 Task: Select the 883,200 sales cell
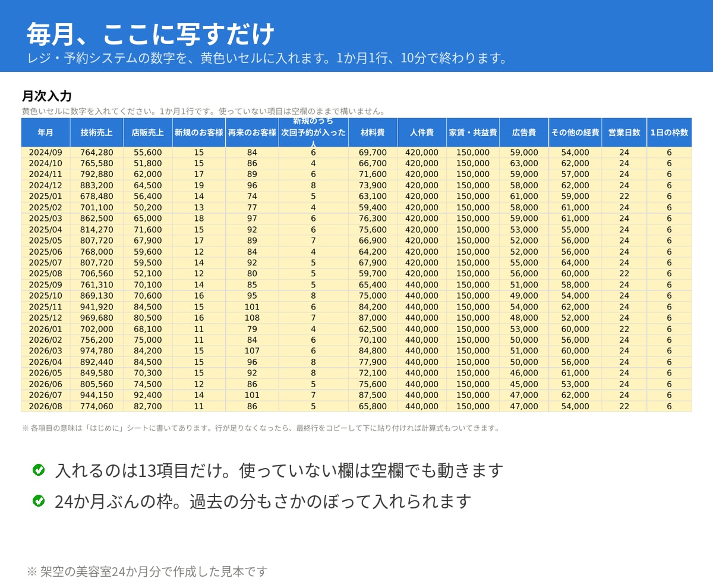click(97, 185)
